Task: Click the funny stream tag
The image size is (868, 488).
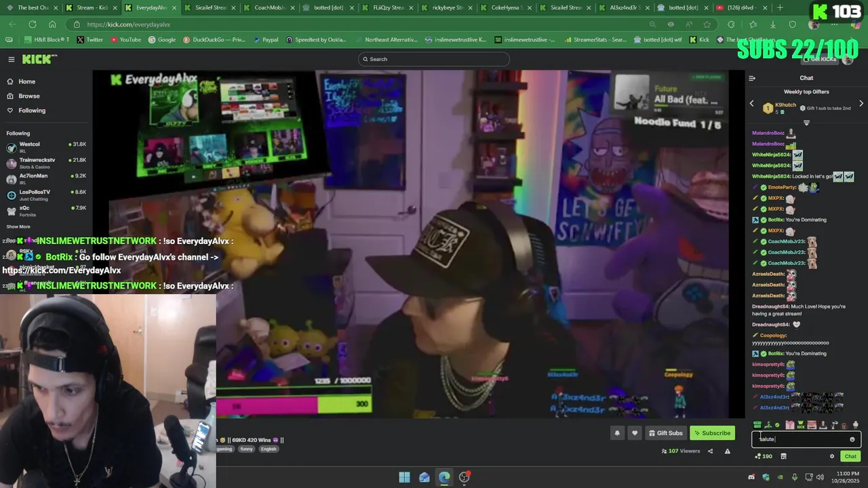Action: point(246,449)
